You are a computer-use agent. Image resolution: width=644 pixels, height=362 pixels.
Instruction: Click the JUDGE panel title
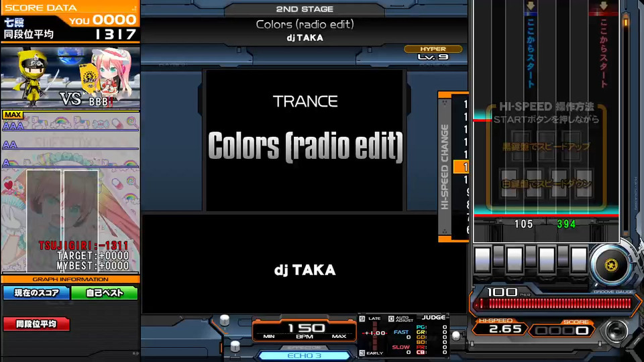click(434, 317)
